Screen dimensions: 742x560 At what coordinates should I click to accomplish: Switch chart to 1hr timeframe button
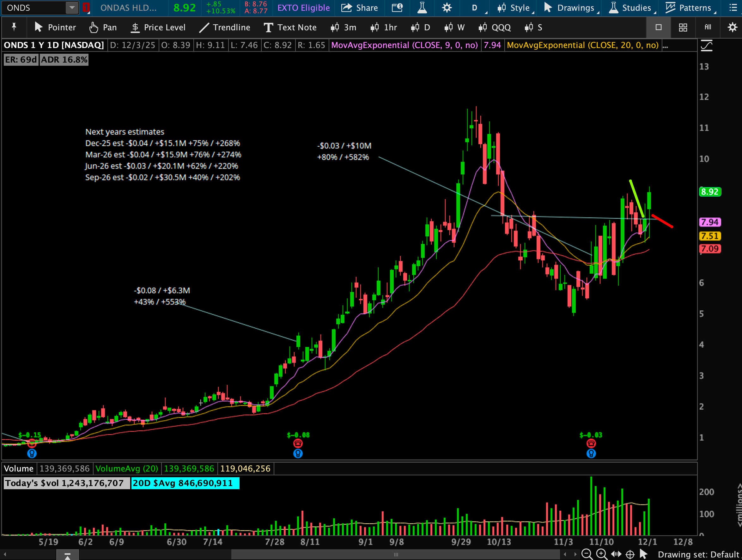383,27
